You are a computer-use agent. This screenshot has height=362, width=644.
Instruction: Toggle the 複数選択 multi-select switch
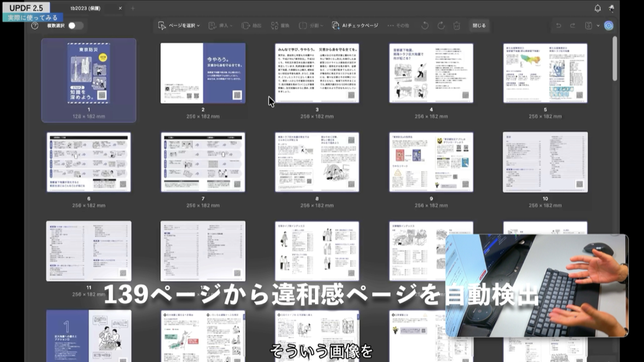(75, 25)
